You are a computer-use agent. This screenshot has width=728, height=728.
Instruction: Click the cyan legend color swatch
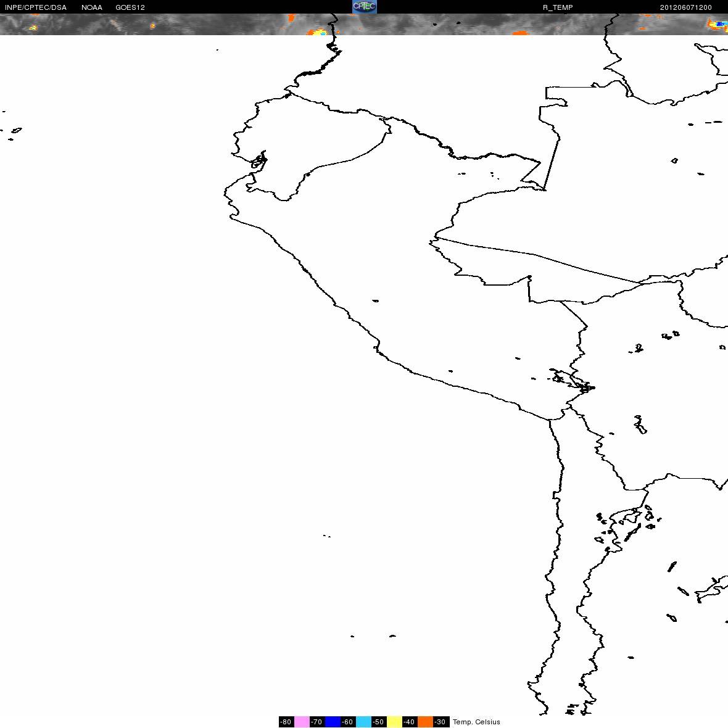tap(363, 721)
